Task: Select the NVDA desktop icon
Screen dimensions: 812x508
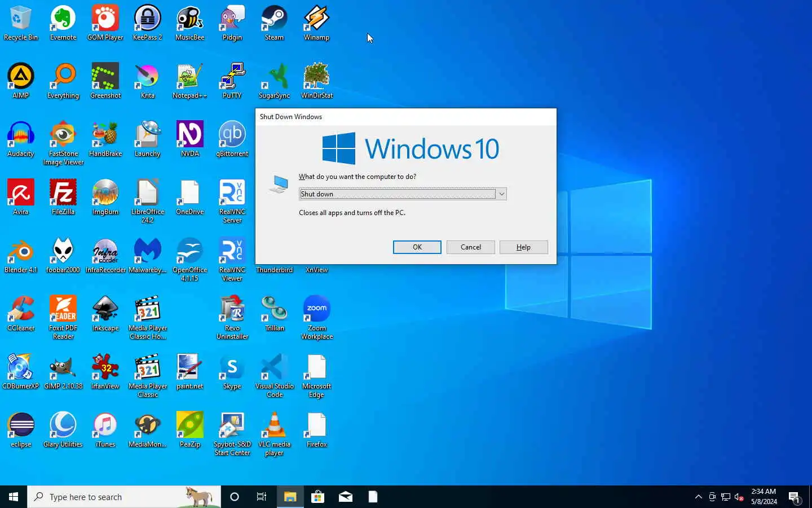Action: point(190,139)
